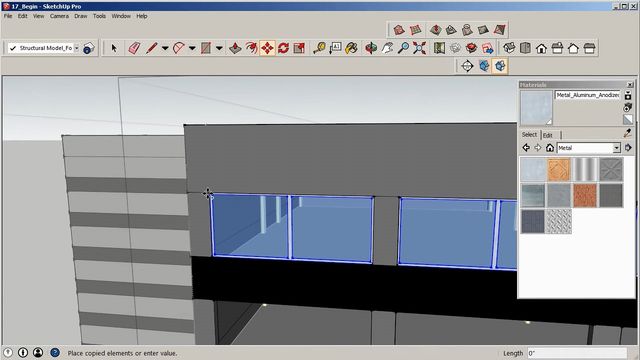The height and width of the screenshot is (360, 640).
Task: Click the Right view icon
Action: [557, 48]
